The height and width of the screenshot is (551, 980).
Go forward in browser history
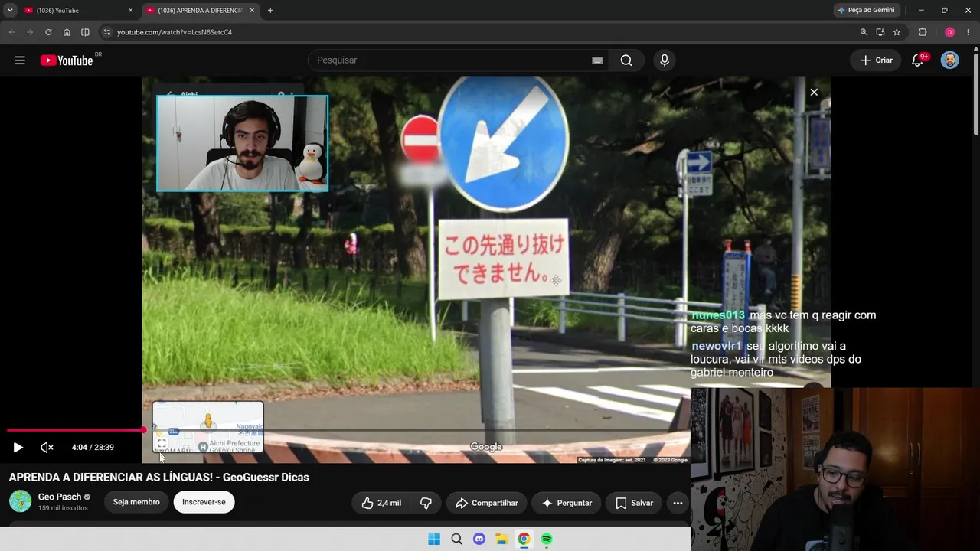click(x=30, y=32)
